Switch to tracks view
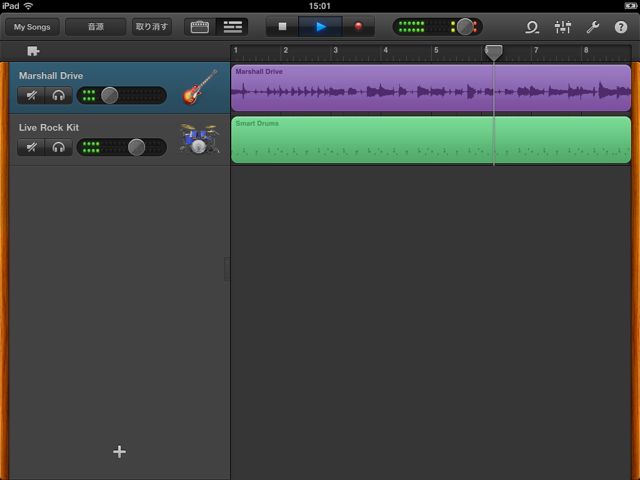The image size is (640, 480). pos(233,27)
